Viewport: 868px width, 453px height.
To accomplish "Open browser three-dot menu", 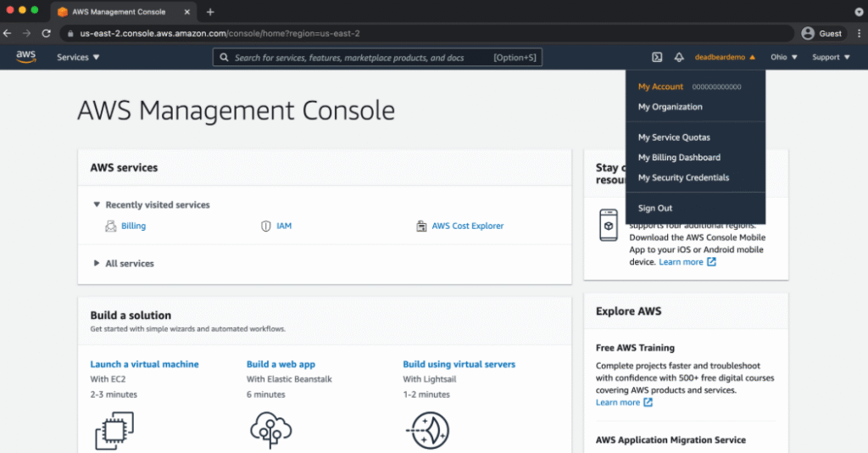I will click(x=860, y=33).
